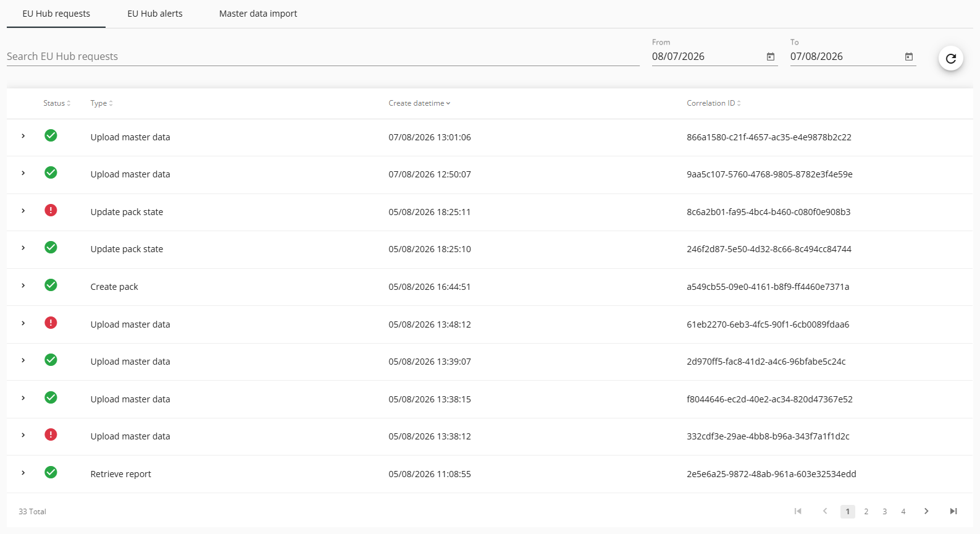
Task: Jump to page 4 of results
Action: click(x=903, y=512)
